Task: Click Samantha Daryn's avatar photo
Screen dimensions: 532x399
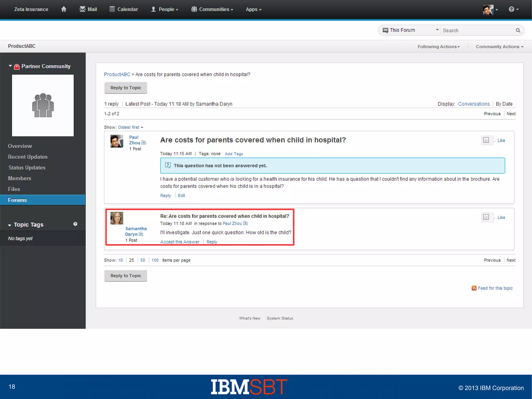Action: click(x=117, y=218)
